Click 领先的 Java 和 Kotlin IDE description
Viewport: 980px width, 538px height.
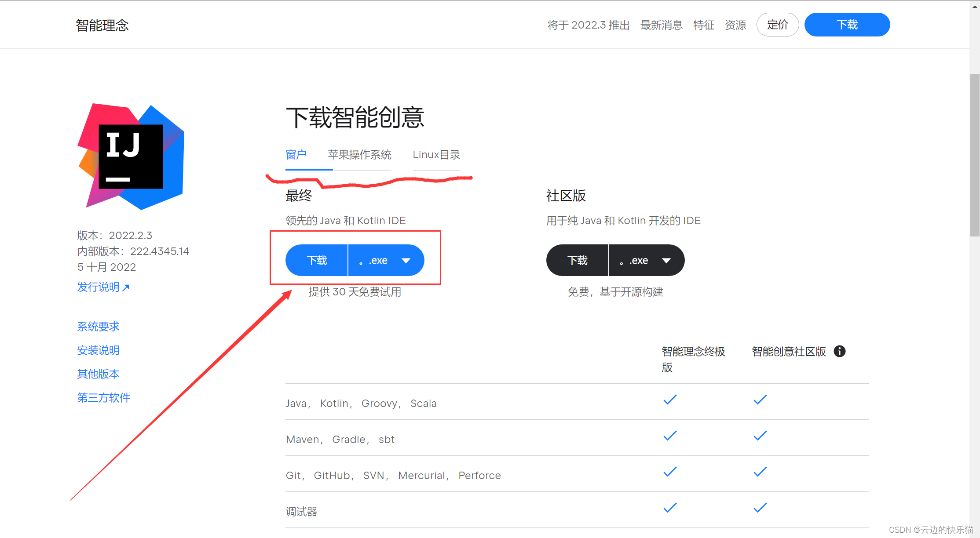(x=346, y=221)
